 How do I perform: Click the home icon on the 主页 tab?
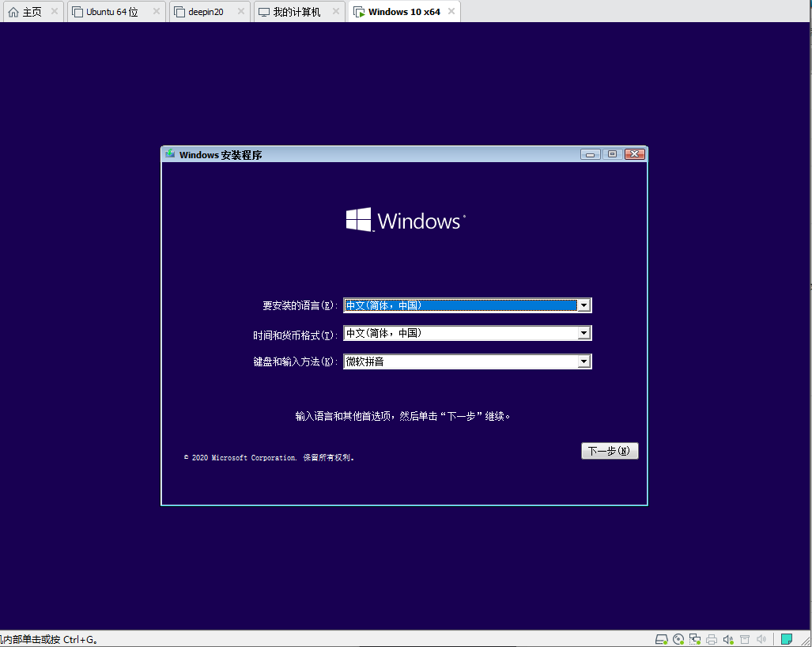13,12
